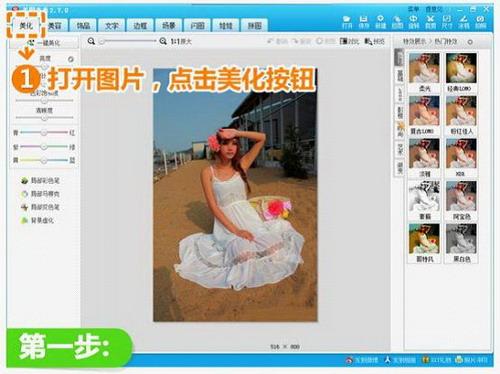500x374 pixels.
Task: Click the 旋转 rotate icon
Action: (413, 22)
